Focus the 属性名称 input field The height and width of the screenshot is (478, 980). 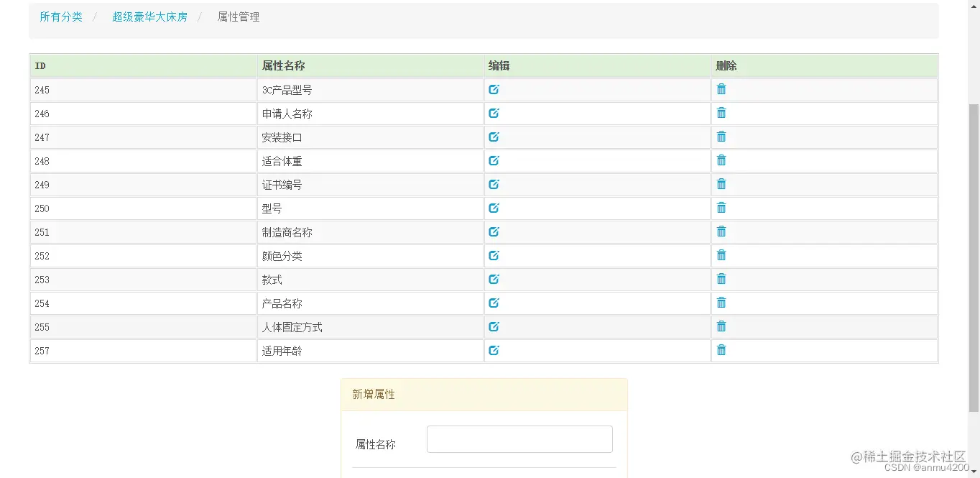click(x=519, y=439)
